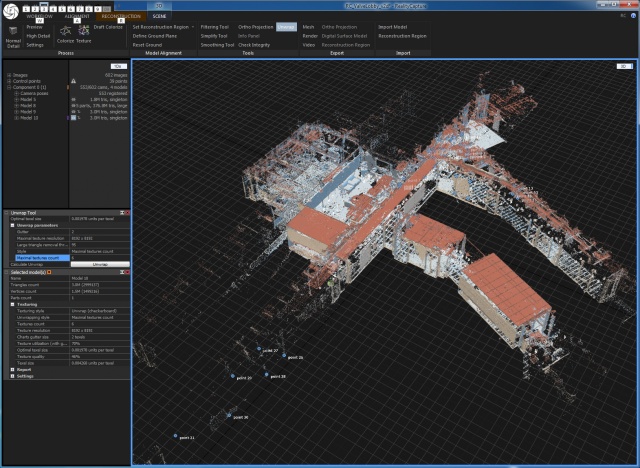
Task: Click Render in the Export group
Action: 310,36
